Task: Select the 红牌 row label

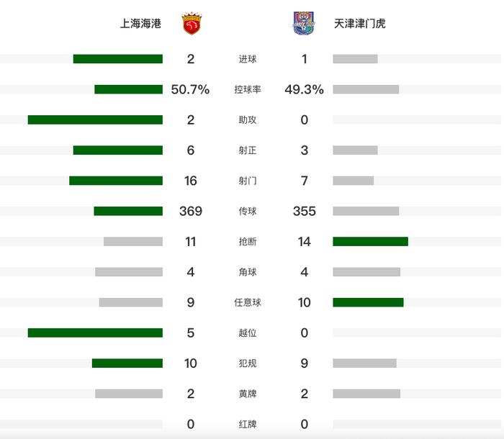Action: click(x=248, y=424)
